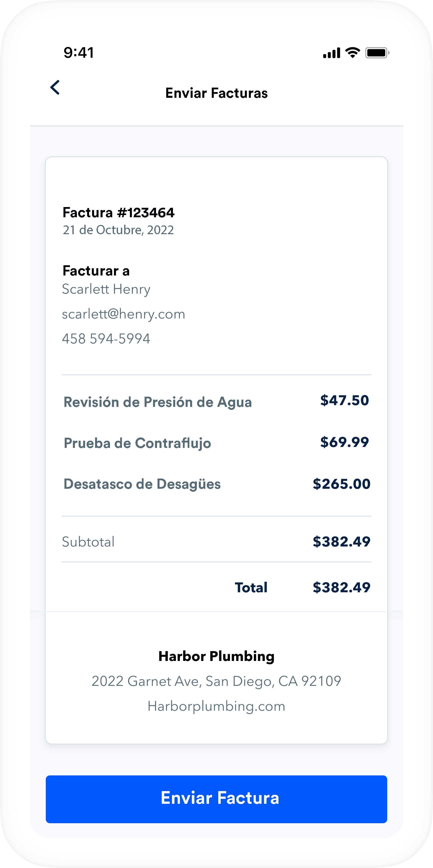Tap the $265.00 price
433x868 pixels.
pos(341,484)
